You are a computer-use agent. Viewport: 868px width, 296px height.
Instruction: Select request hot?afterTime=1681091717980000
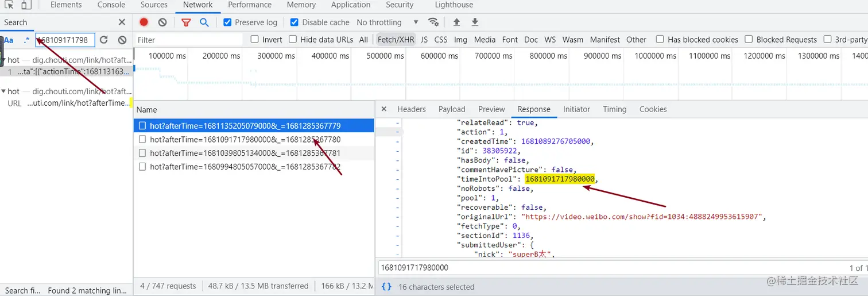(254, 139)
